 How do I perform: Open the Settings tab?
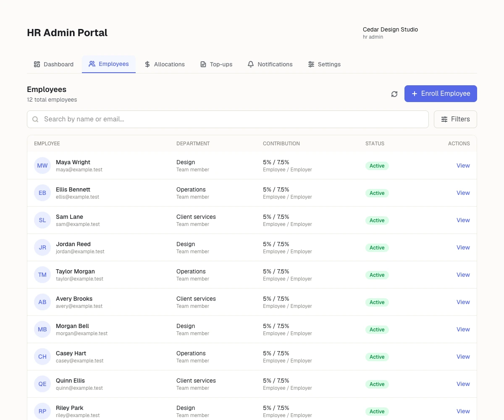[x=324, y=64]
